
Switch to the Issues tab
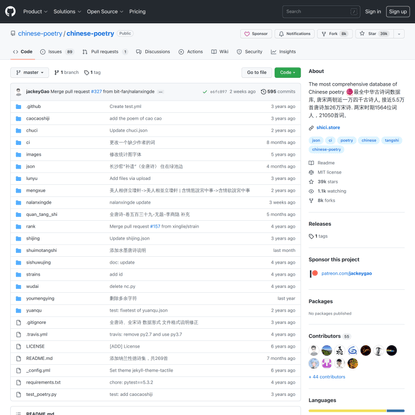click(57, 52)
